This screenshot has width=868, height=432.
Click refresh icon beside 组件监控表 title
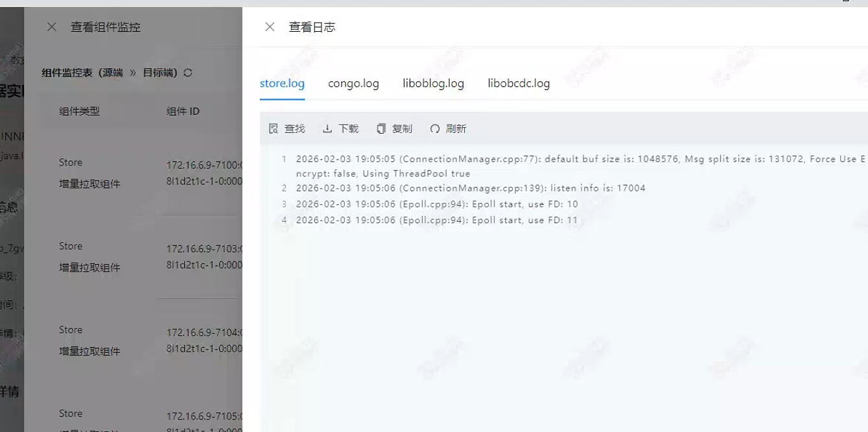[x=188, y=73]
